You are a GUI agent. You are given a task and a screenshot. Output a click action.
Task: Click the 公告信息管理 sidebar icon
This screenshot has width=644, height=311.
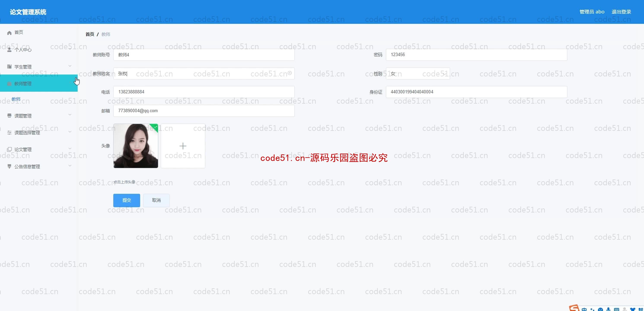(x=9, y=166)
